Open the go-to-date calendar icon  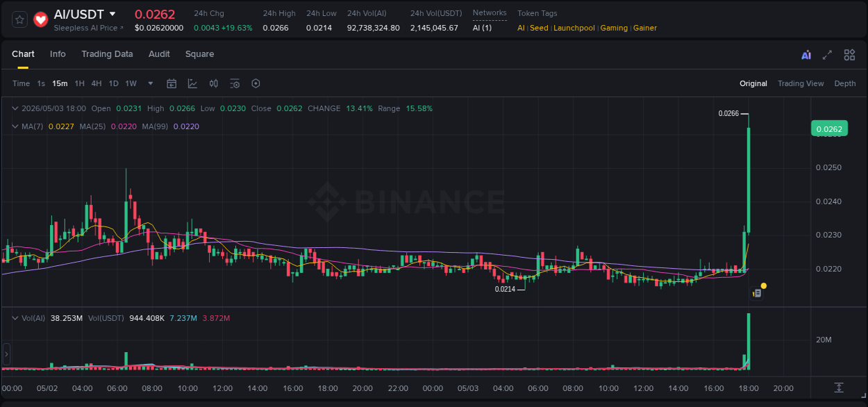[172, 83]
